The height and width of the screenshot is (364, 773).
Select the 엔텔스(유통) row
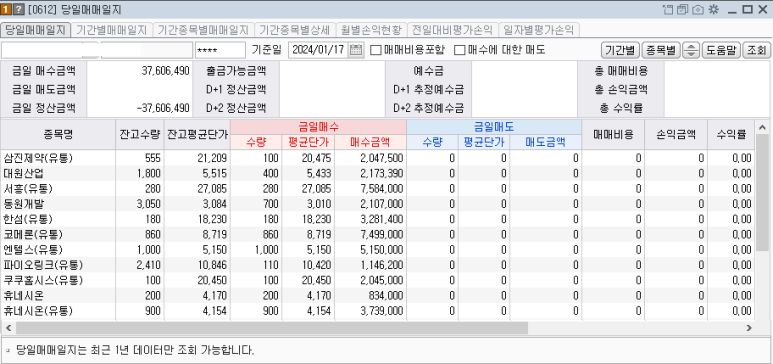378,250
